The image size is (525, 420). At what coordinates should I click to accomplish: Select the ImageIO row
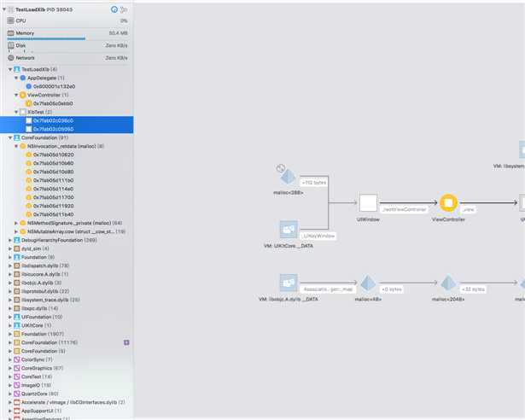pyautogui.click(x=67, y=385)
